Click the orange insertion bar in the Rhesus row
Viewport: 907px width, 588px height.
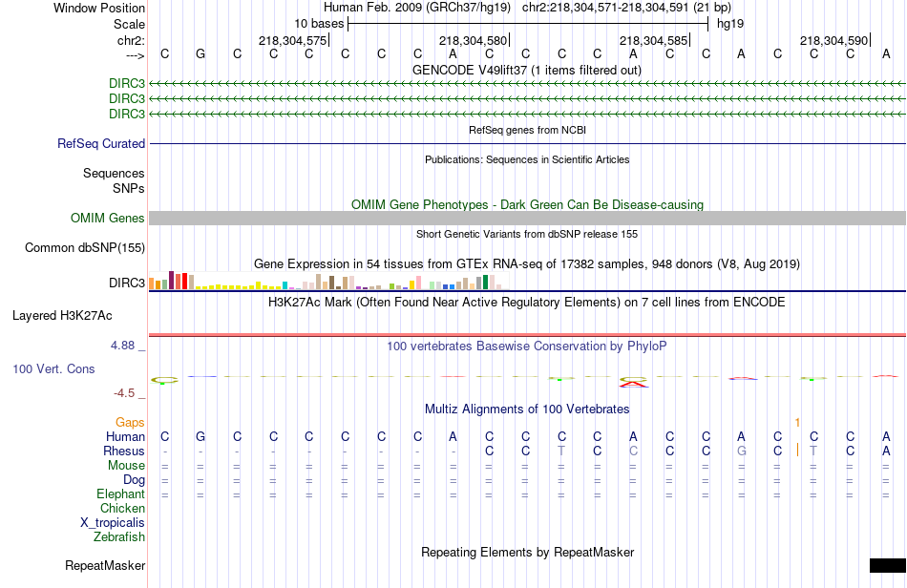point(797,450)
